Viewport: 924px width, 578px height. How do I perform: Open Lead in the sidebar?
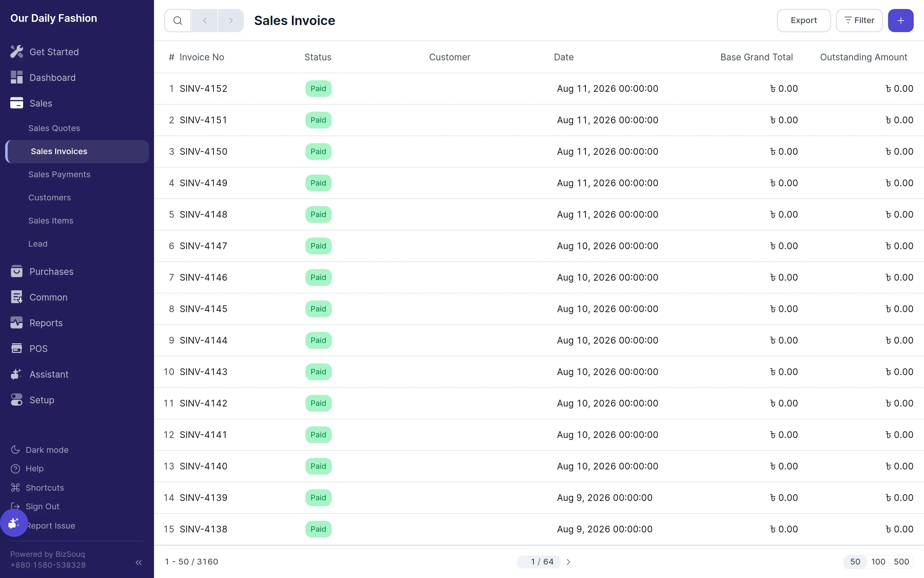click(38, 244)
